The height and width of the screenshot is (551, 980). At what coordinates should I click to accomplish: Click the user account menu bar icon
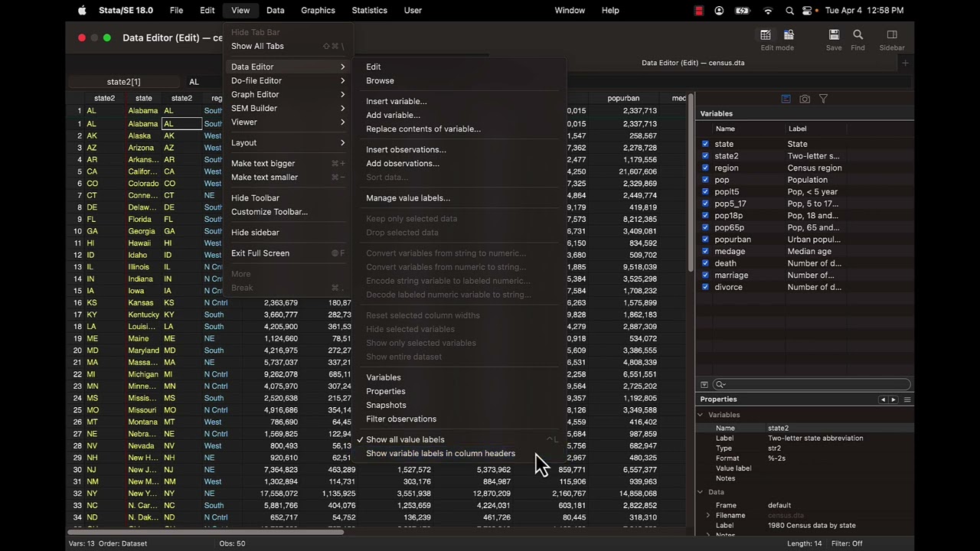click(719, 11)
